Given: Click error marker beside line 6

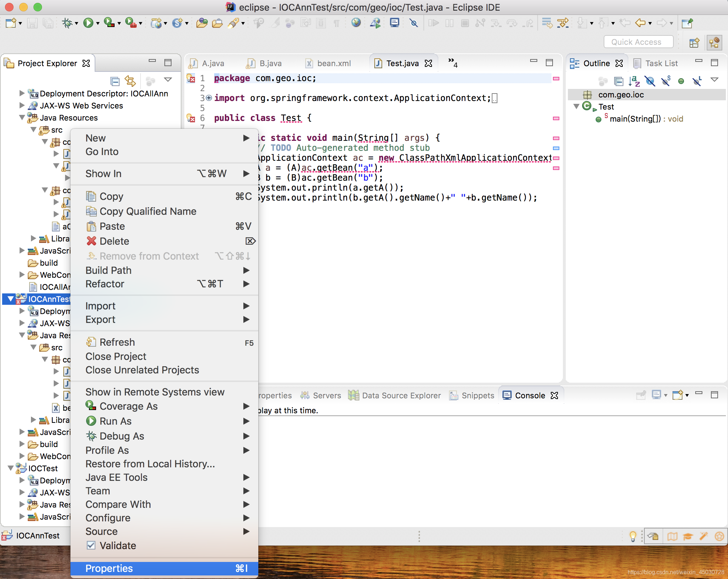Looking at the screenshot, I should pos(191,118).
